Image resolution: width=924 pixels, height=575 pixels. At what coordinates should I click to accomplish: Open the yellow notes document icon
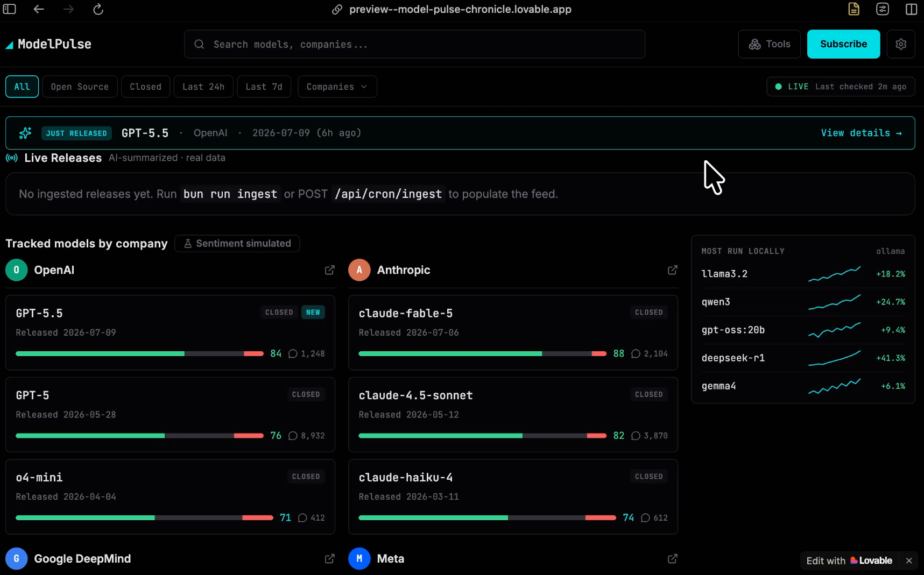(854, 9)
